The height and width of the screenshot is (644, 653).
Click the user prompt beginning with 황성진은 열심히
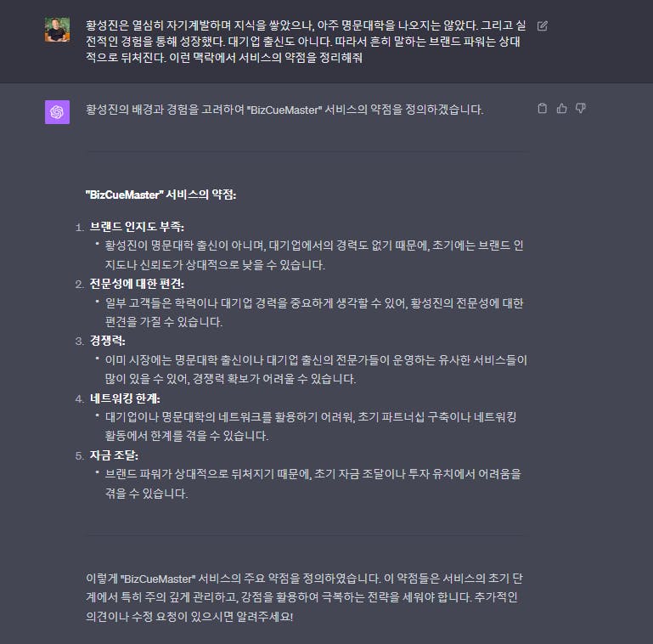coord(305,42)
